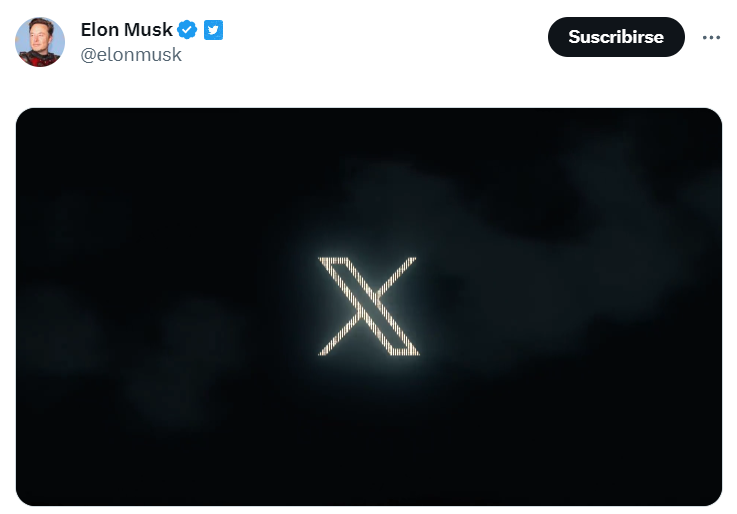Subscribe to Elon Musk via Suscribirse
The image size is (737, 514).
coord(616,37)
